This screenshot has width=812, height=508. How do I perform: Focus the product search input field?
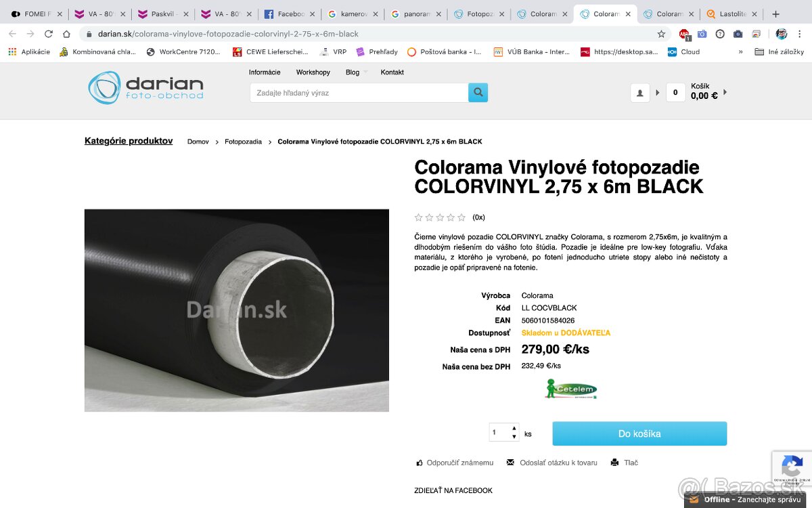359,93
